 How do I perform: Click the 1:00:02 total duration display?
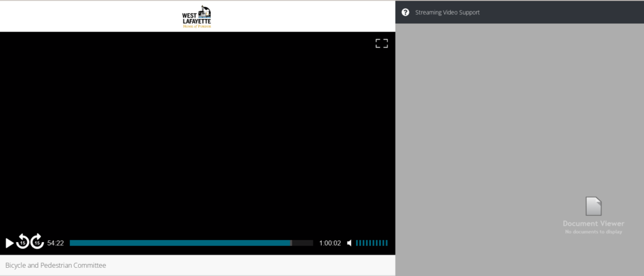click(x=330, y=243)
